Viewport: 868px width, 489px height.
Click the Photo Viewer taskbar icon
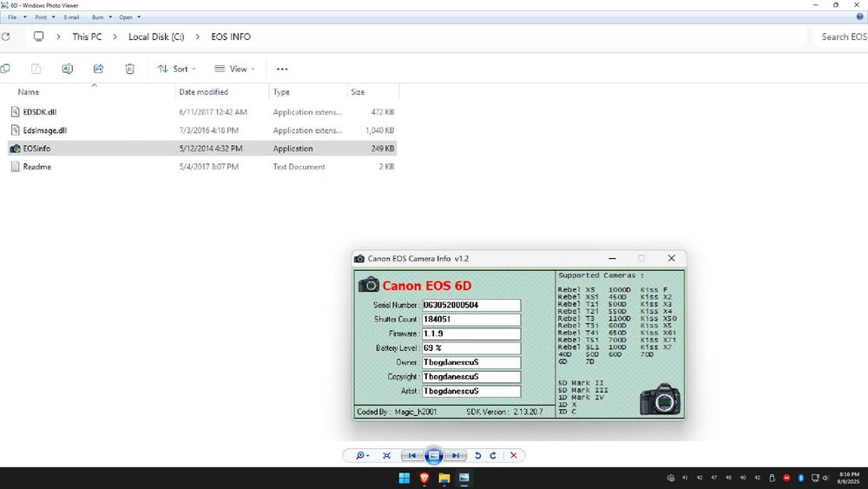tap(464, 478)
